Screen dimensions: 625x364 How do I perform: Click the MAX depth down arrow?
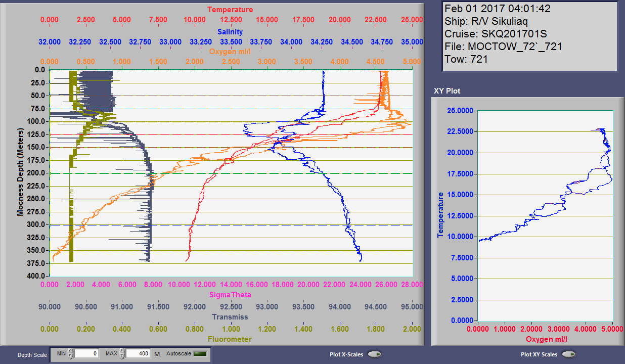pyautogui.click(x=121, y=356)
